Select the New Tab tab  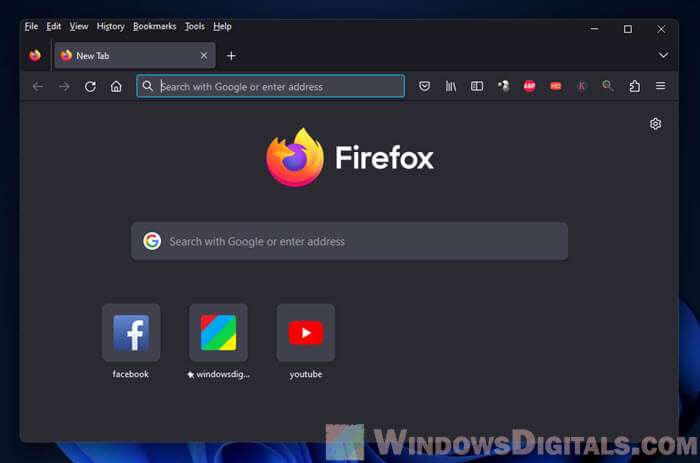(134, 55)
